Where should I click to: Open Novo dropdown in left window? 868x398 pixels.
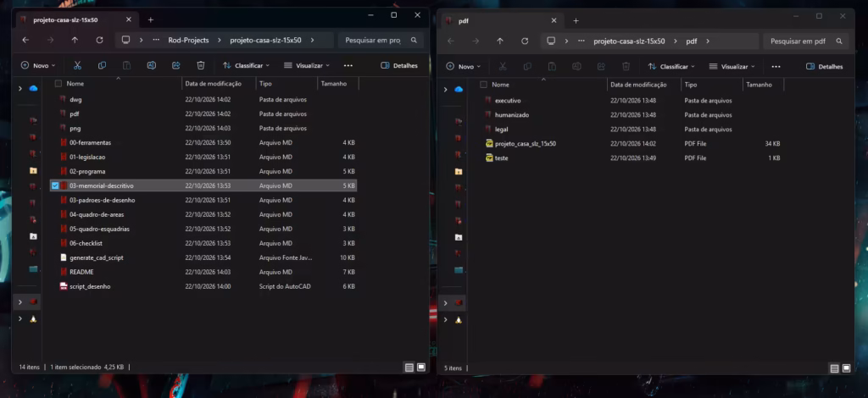click(x=38, y=65)
